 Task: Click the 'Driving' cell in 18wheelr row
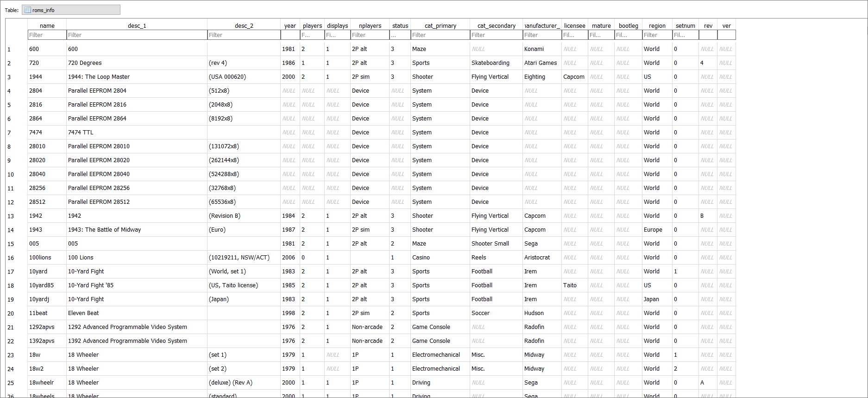coord(440,383)
